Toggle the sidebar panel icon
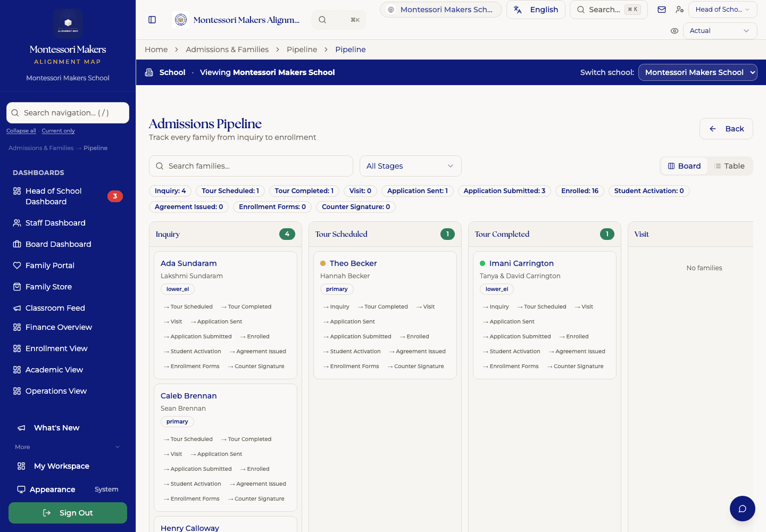 pos(152,20)
